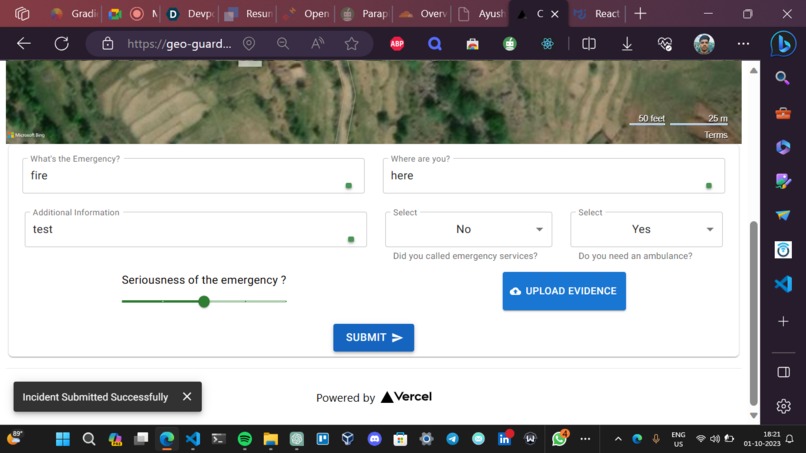Open Spotify from the taskbar
Screen dimensions: 806x453
pyautogui.click(x=245, y=439)
